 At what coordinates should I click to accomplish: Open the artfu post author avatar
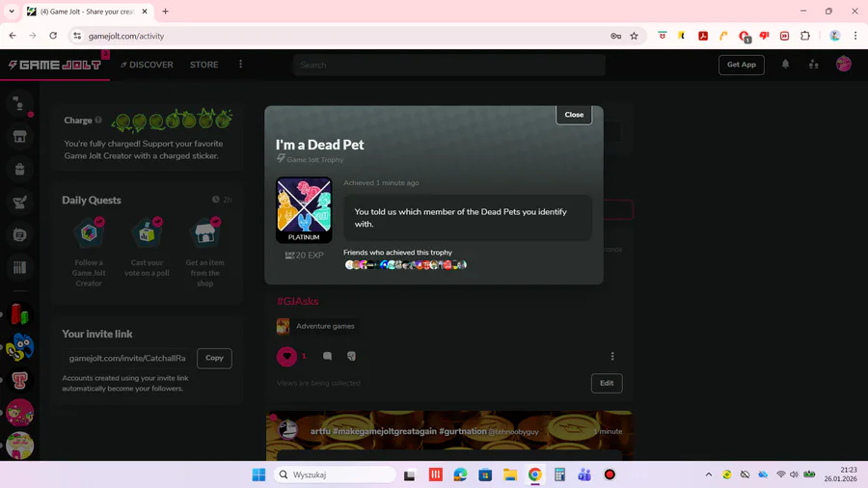click(287, 430)
